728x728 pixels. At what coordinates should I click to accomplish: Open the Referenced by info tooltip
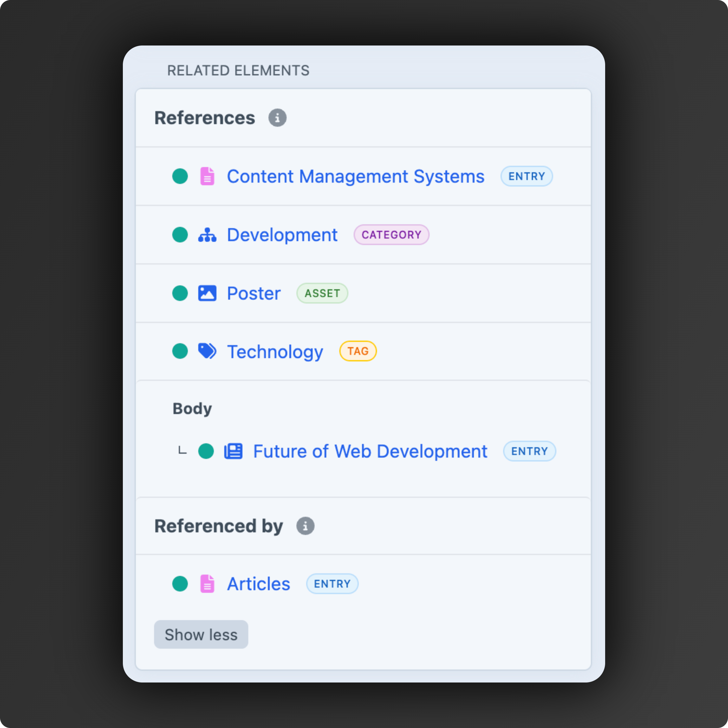[305, 526]
